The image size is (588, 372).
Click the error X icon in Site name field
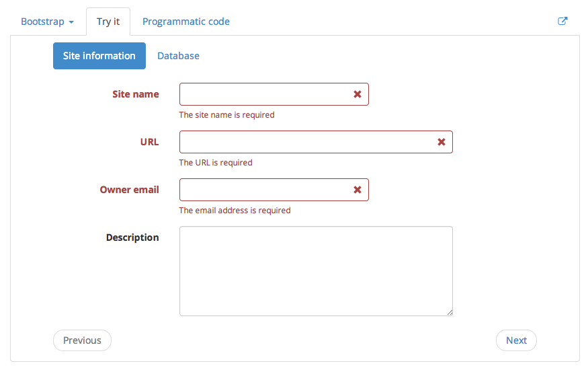pos(358,95)
